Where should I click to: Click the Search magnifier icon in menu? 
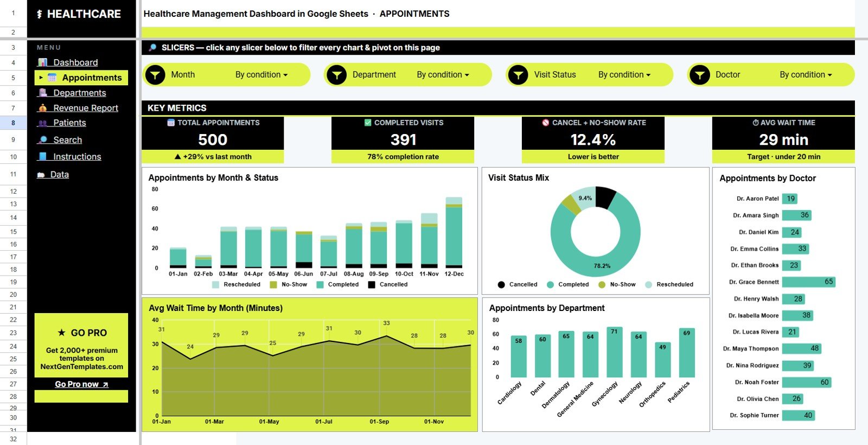(x=43, y=139)
